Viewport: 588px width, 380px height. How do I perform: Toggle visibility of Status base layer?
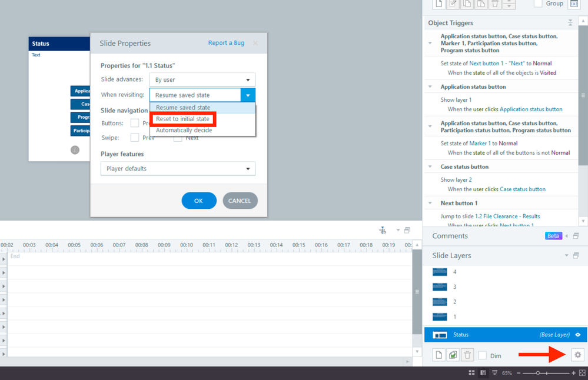(x=578, y=335)
